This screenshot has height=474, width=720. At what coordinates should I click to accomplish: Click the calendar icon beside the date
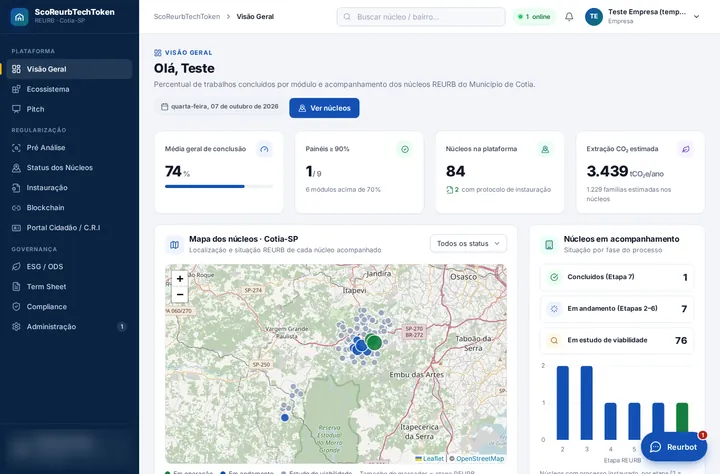coord(164,107)
